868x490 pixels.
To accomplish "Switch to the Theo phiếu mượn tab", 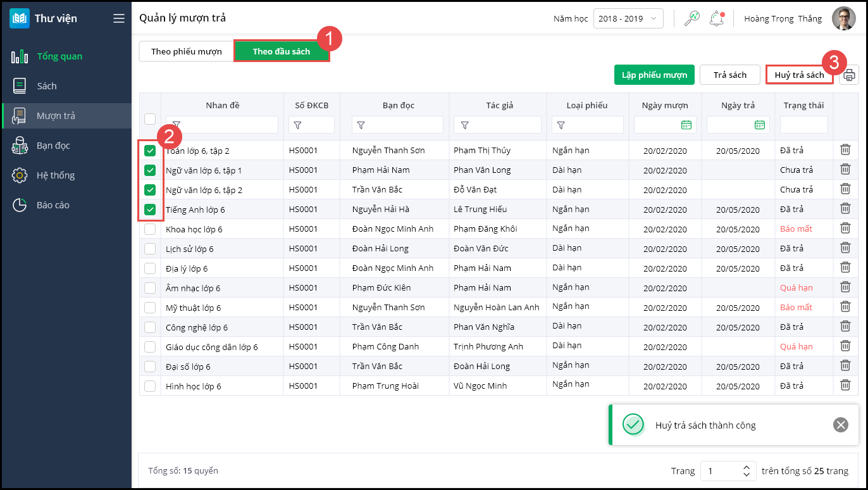I will (x=186, y=51).
